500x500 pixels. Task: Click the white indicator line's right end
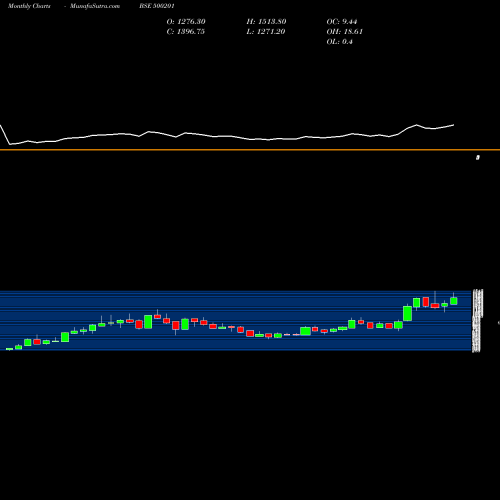click(x=453, y=125)
